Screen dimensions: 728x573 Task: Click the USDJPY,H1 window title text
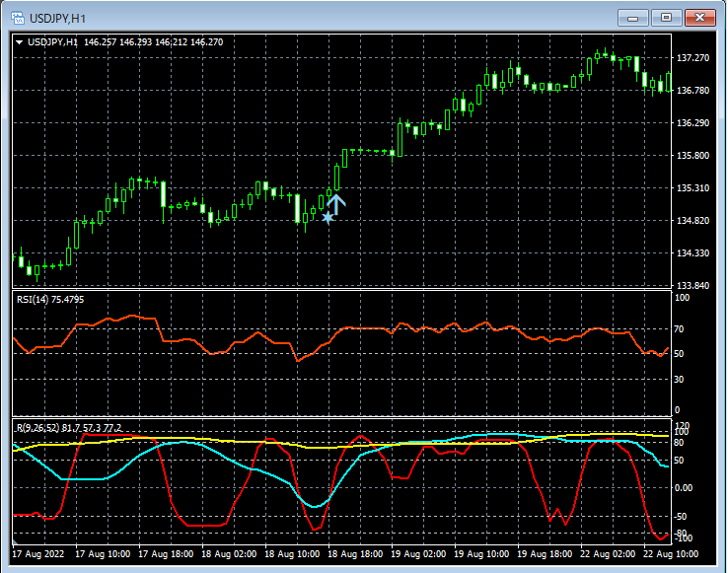(x=58, y=18)
